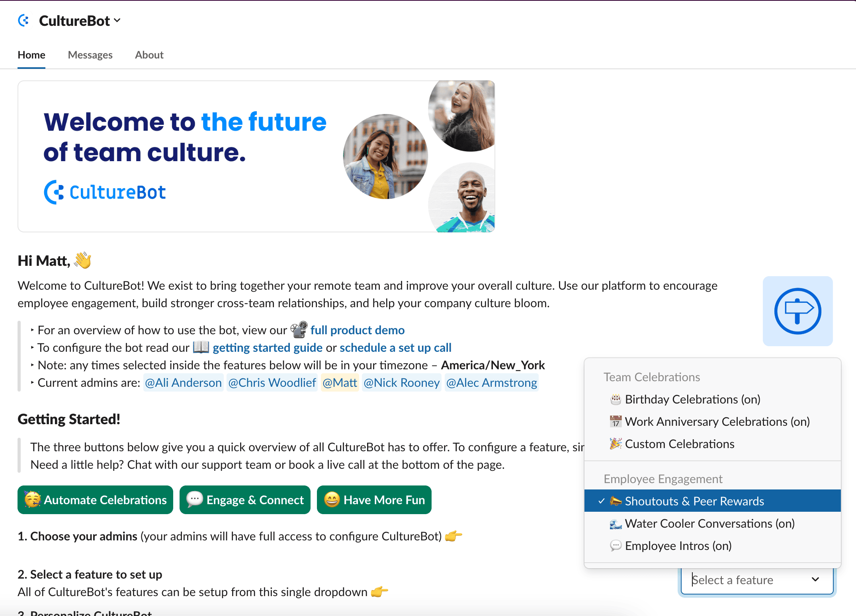
Task: Click the birthday cake icon for Birthday Celebrations
Action: 616,399
